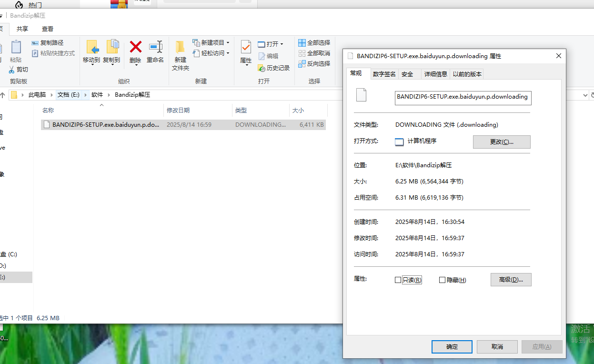This screenshot has width=594, height=364.
Task: Open the Share ribbon tab
Action: coord(22,29)
